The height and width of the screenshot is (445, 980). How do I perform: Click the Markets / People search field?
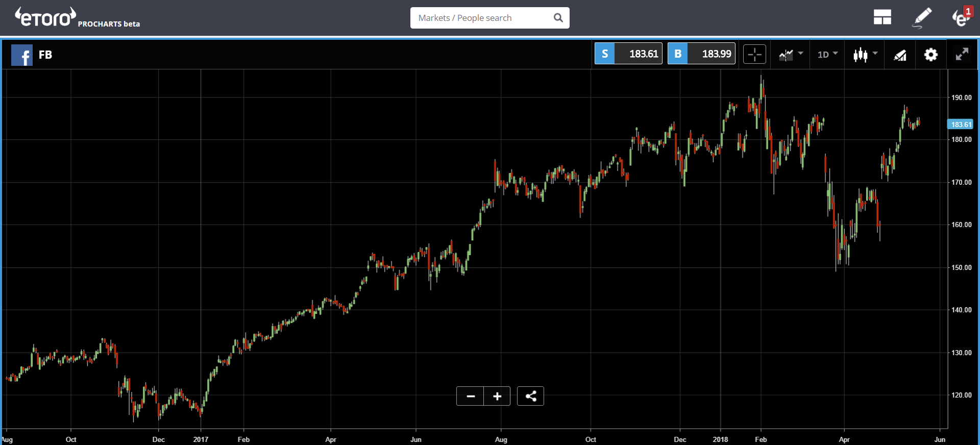click(x=480, y=18)
